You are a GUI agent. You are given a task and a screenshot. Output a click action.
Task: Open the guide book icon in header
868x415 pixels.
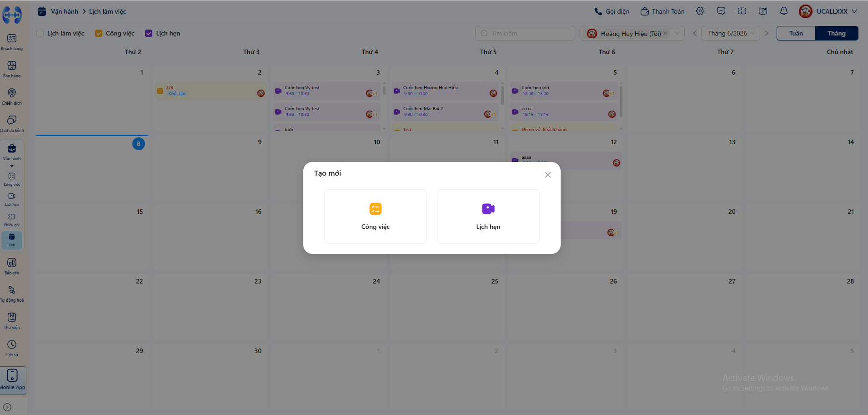(763, 11)
